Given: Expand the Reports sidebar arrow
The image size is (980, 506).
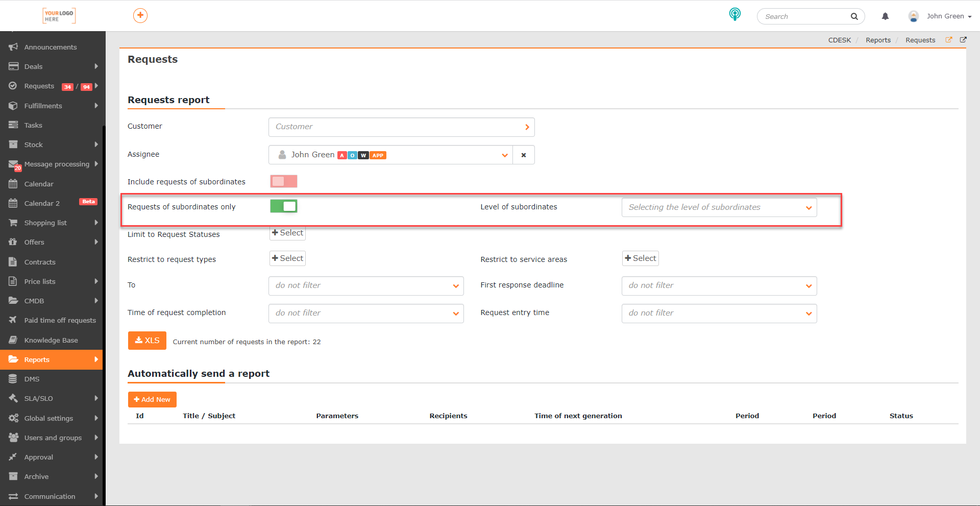Looking at the screenshot, I should click(x=96, y=359).
